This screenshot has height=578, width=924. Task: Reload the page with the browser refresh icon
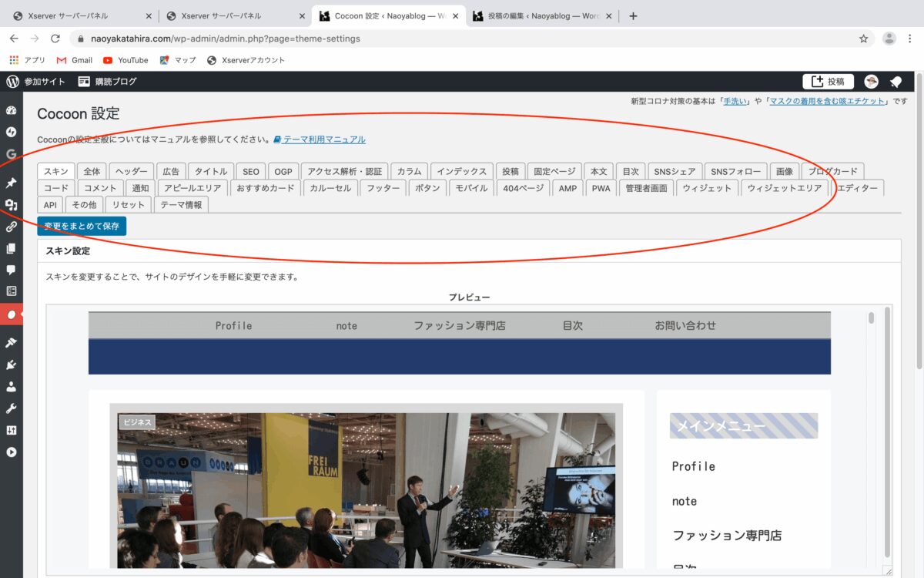(x=55, y=39)
